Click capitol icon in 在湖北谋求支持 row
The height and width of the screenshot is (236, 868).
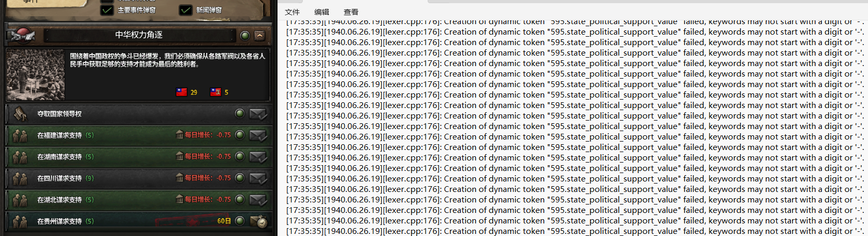[179, 199]
